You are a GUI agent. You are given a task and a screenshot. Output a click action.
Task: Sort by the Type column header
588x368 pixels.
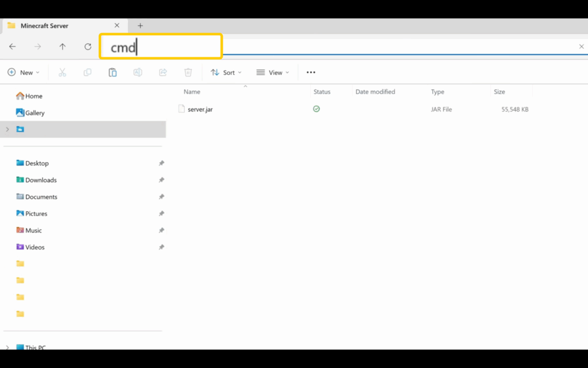[437, 91]
